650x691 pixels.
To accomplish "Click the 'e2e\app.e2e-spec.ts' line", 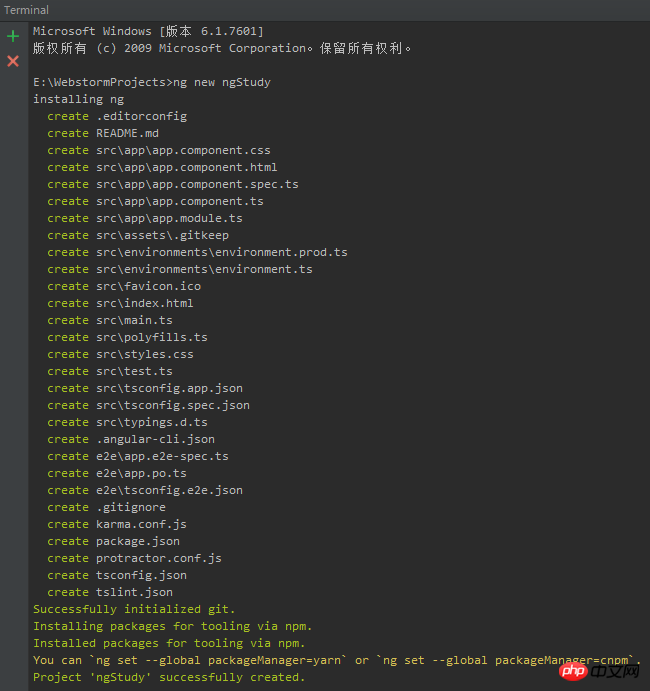I will point(138,457).
